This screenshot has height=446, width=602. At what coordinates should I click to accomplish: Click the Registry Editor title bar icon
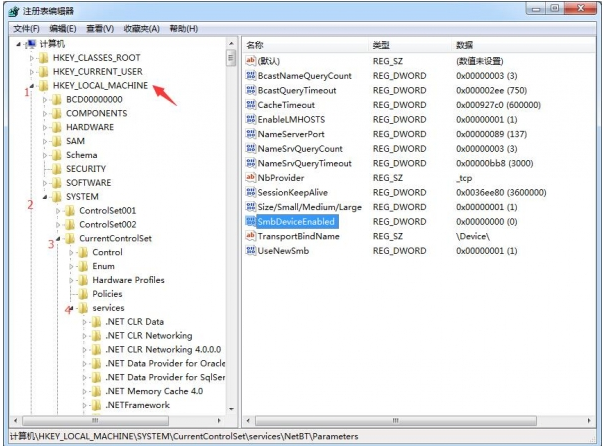14,12
